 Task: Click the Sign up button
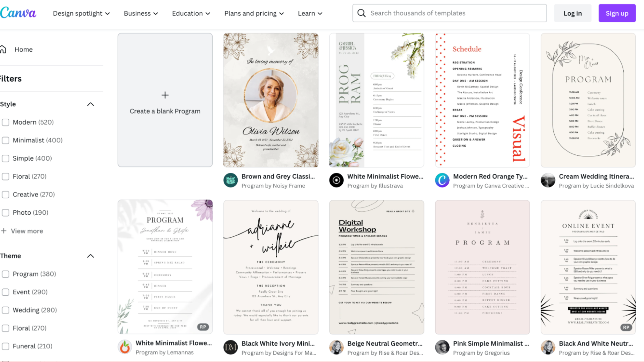coord(617,13)
